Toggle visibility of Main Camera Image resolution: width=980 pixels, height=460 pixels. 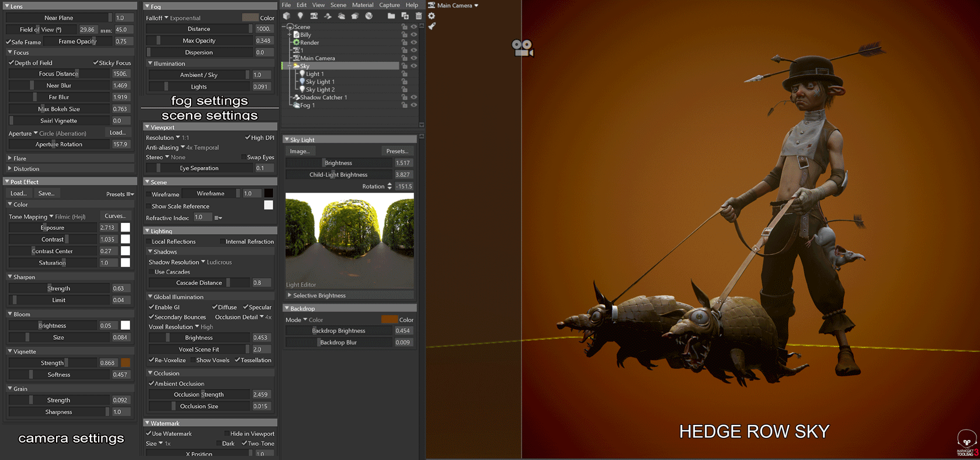(413, 58)
